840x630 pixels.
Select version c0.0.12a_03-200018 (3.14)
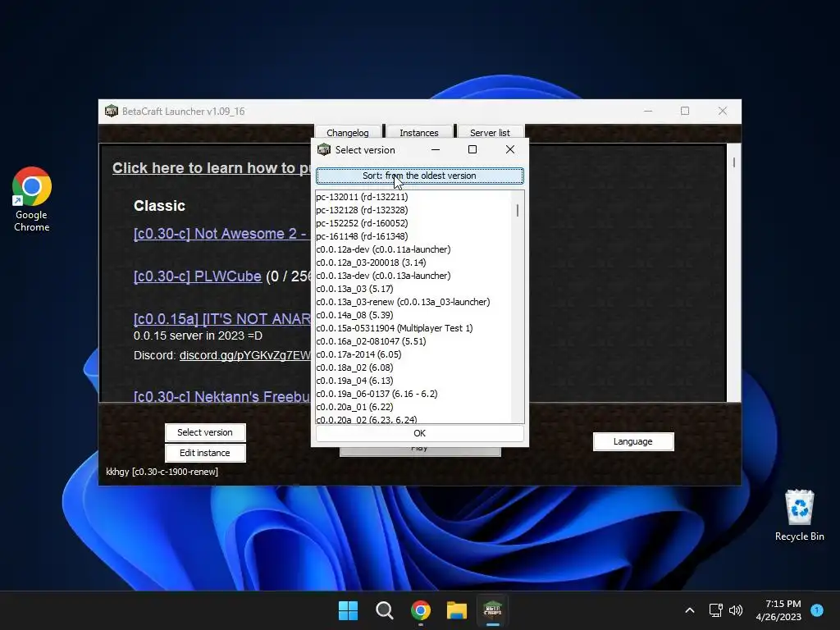click(x=413, y=262)
